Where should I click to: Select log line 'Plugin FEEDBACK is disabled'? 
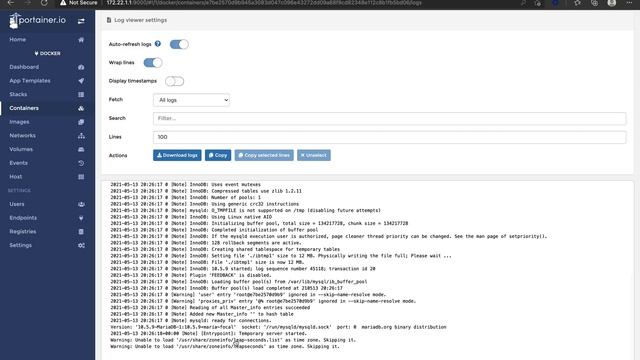(191, 276)
